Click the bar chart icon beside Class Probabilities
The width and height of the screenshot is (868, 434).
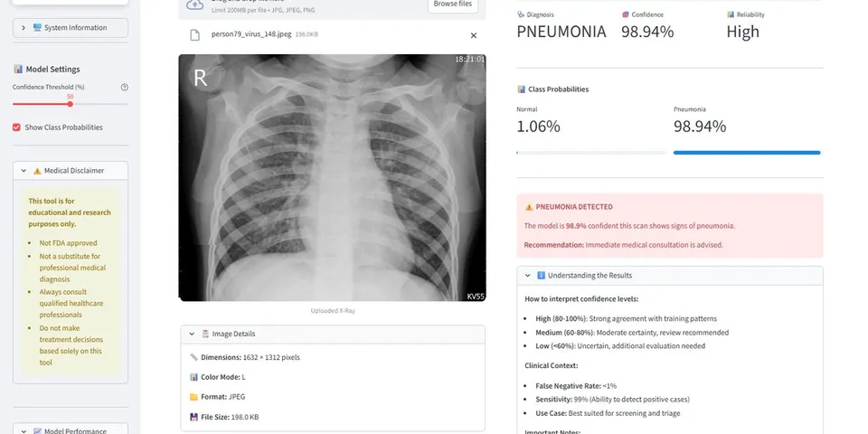pyautogui.click(x=521, y=90)
